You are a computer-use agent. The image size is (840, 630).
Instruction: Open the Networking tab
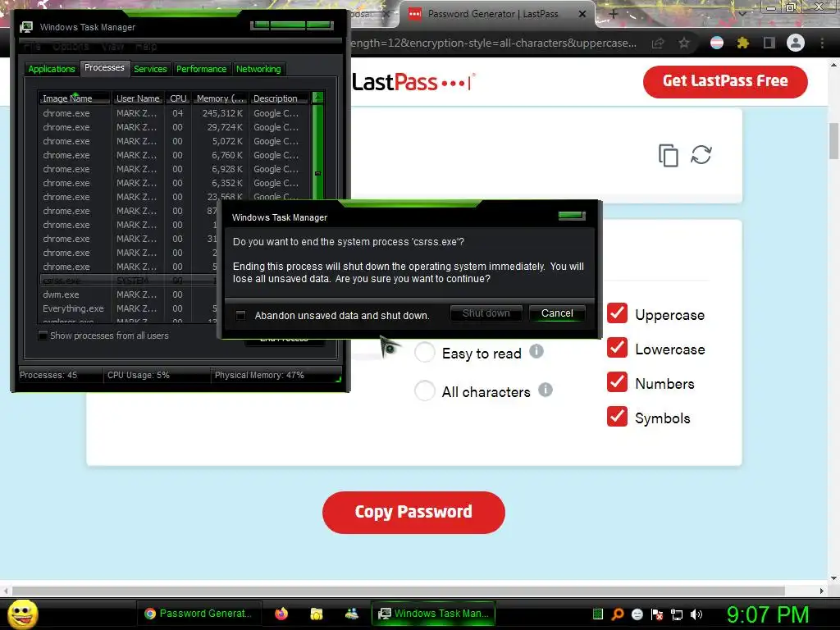coord(258,69)
